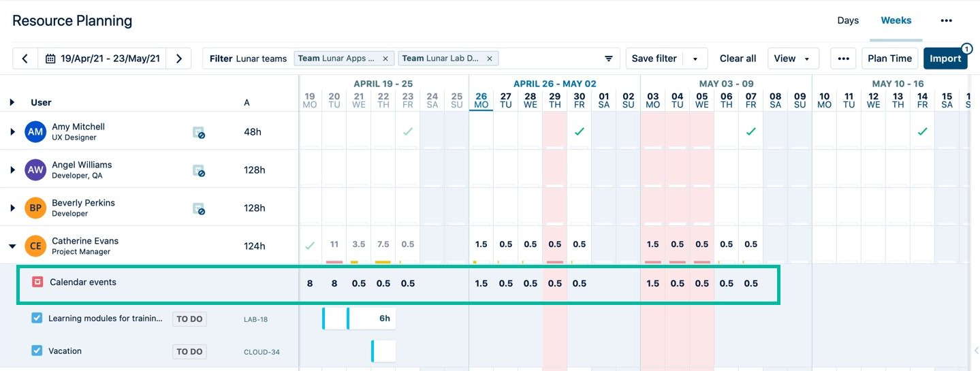This screenshot has width=980, height=371.
Task: Open the top-right three dots menu
Action: coord(946,20)
